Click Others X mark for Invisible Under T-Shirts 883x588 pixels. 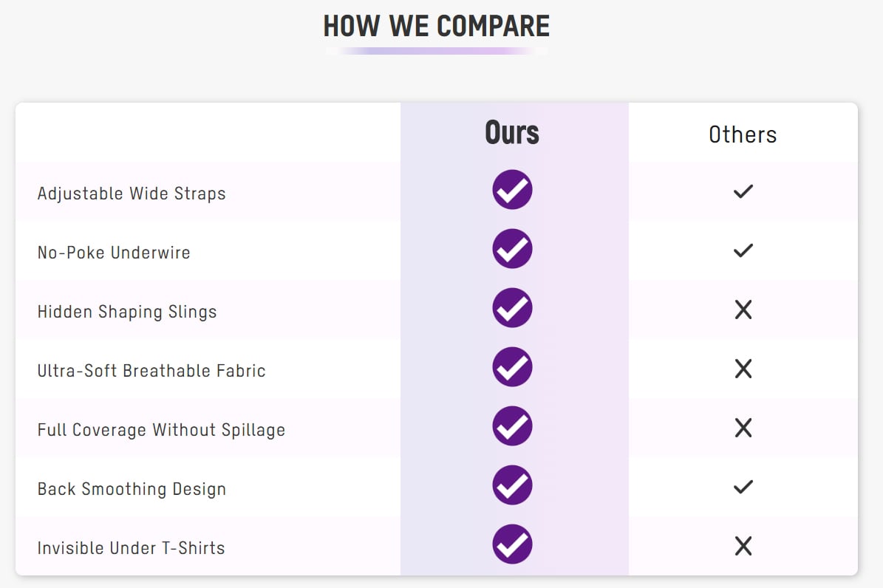pyautogui.click(x=743, y=546)
